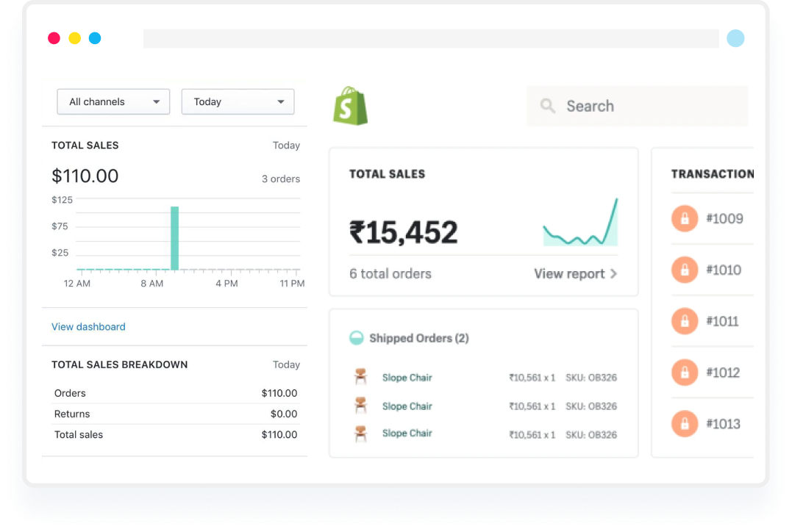This screenshot has width=792, height=532.
Task: Click the lock icon for transaction #1013
Action: (x=685, y=423)
